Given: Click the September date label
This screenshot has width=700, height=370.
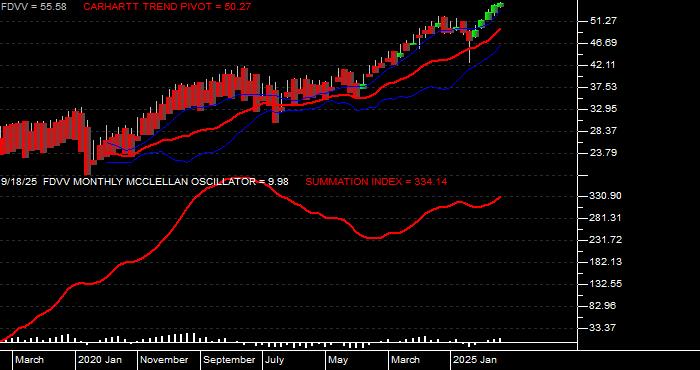Looking at the screenshot, I should (x=229, y=360).
